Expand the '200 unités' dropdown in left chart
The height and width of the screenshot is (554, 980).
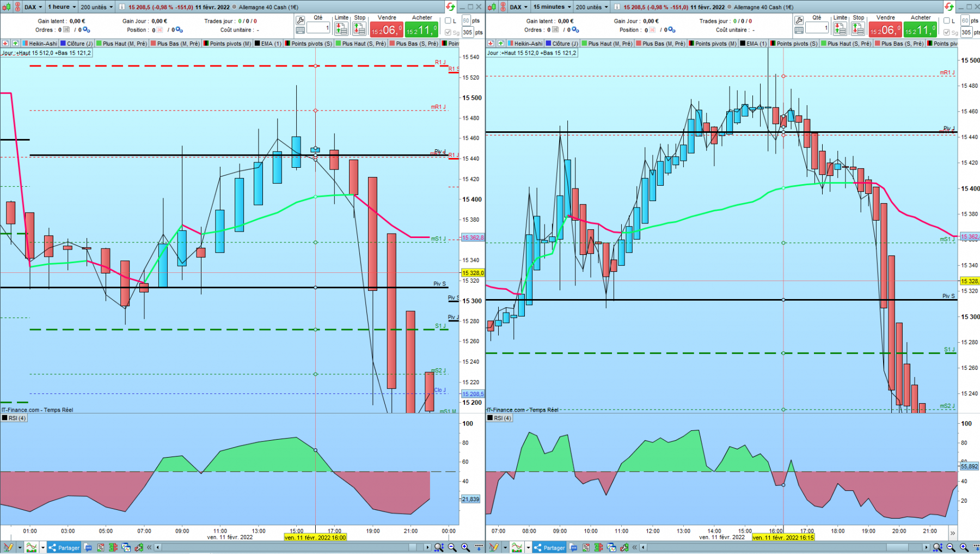pyautogui.click(x=96, y=7)
